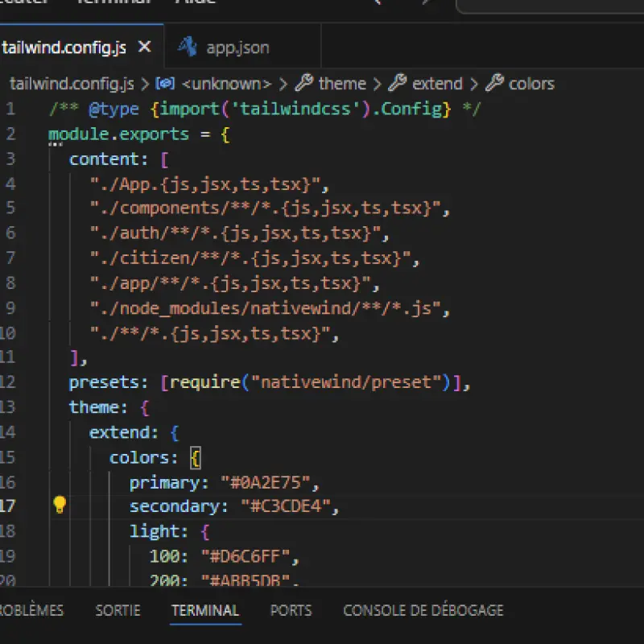
Task: Switch to the CONSOLE DE DÉBOGAGE panel
Action: (x=423, y=610)
